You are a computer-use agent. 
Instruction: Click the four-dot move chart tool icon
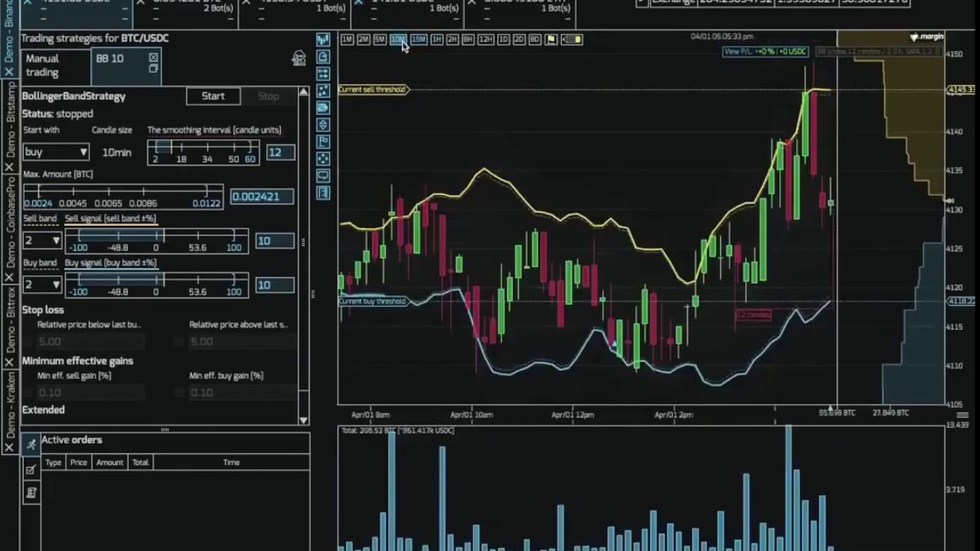[323, 158]
